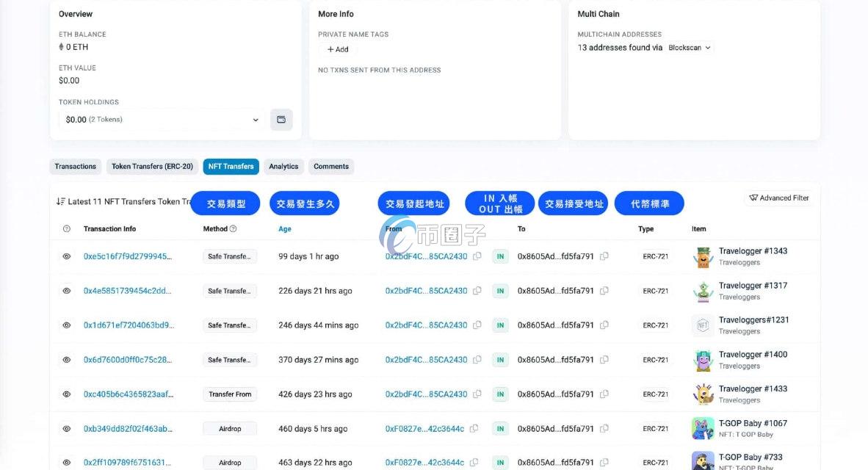This screenshot has height=470, width=868.
Task: Copy the To address 0x8605Ad...fd5fa791
Action: tap(604, 256)
